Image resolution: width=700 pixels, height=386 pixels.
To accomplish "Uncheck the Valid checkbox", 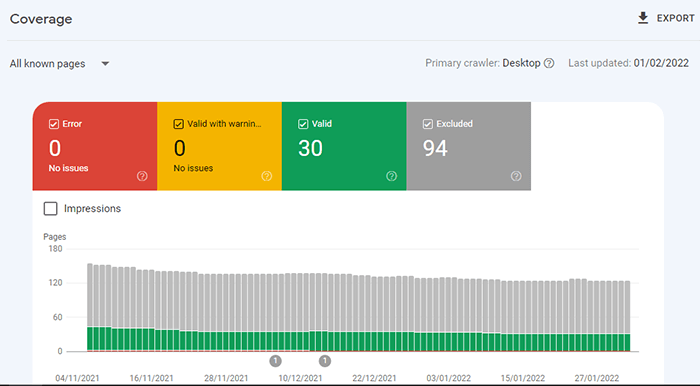I will coord(303,124).
